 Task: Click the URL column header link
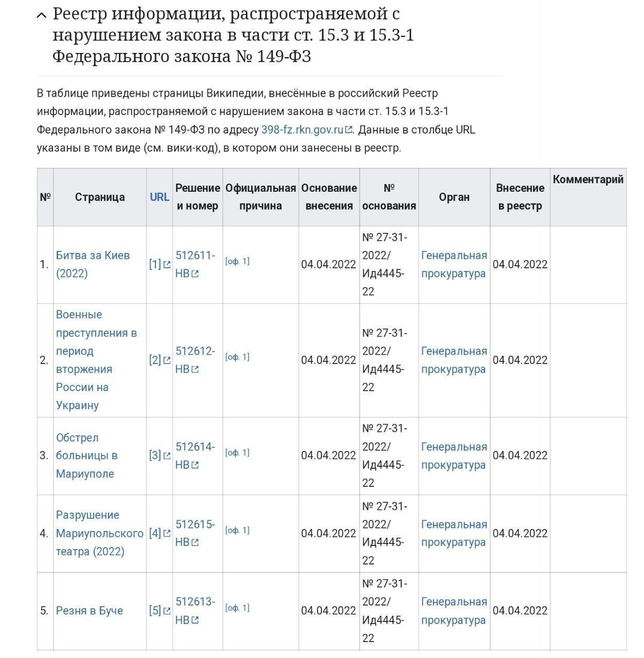(x=159, y=196)
